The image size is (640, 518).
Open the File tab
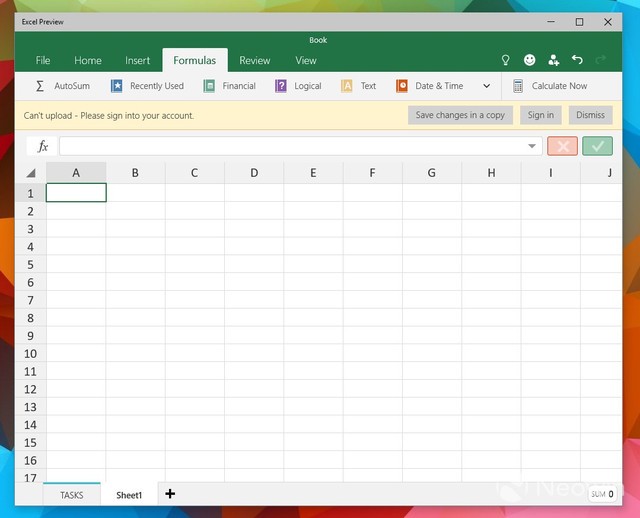tap(43, 60)
